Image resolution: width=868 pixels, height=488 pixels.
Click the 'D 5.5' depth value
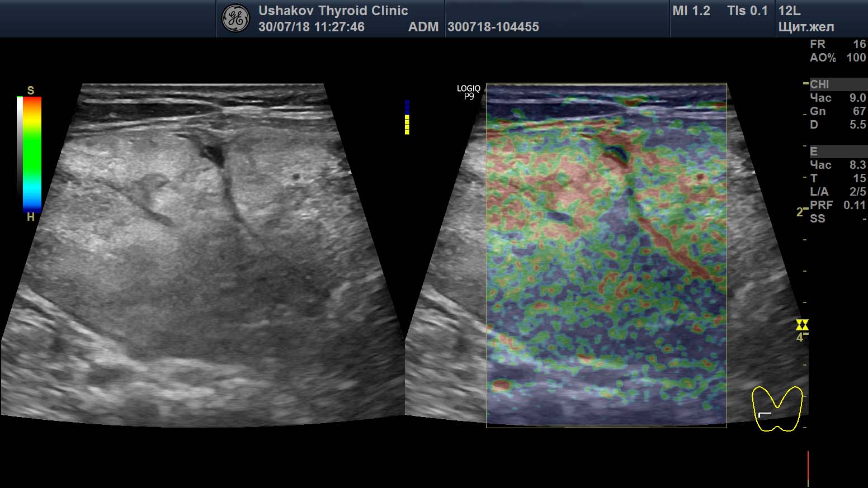pyautogui.click(x=838, y=125)
